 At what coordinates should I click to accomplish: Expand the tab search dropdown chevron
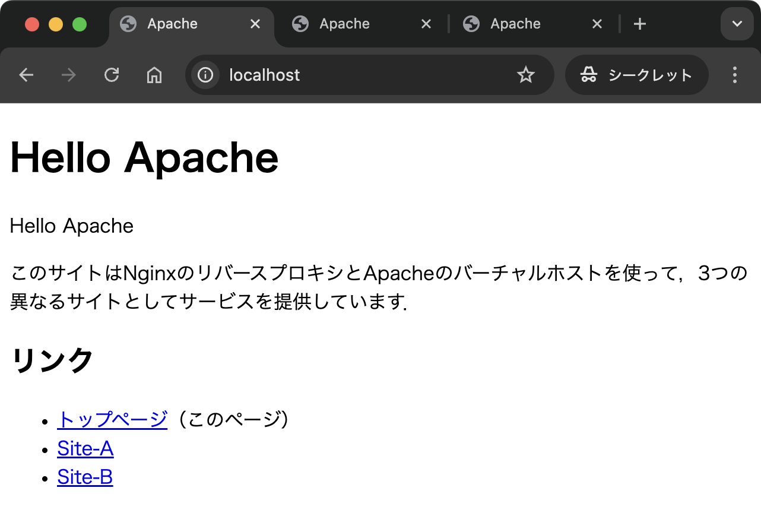tap(737, 24)
